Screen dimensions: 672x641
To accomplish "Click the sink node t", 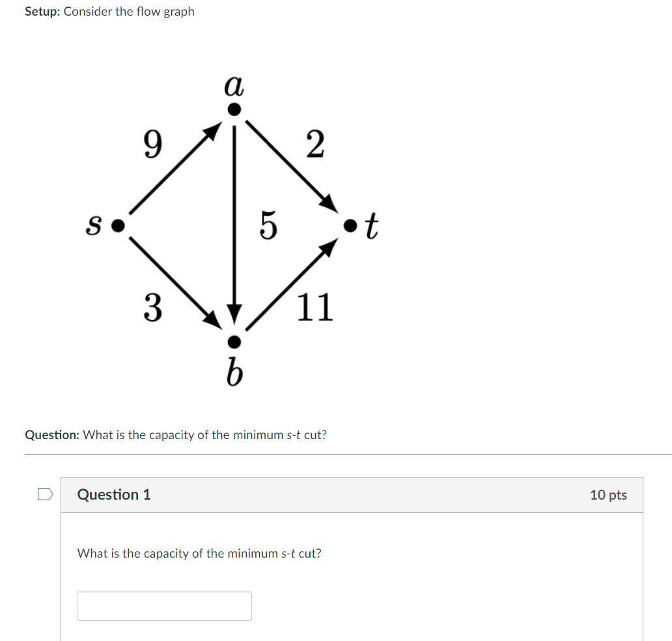I will pos(349,225).
